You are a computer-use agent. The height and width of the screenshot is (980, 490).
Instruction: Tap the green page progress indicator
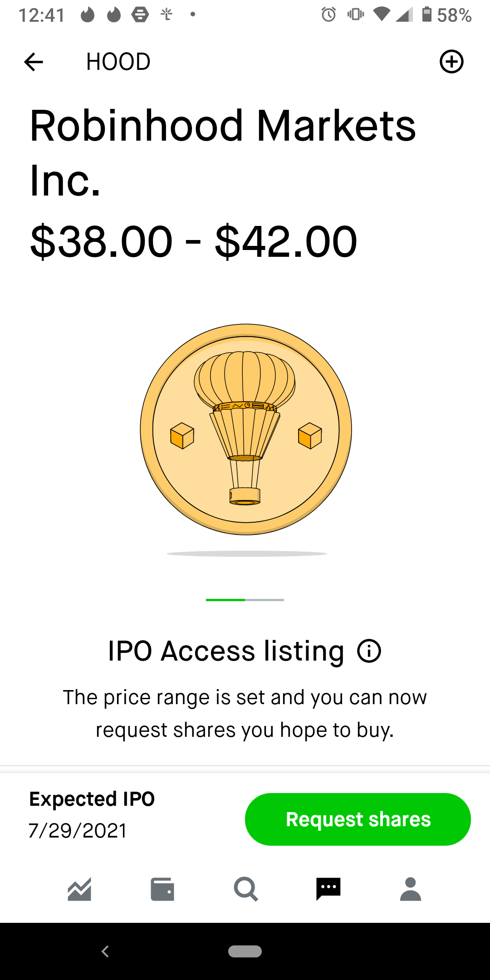click(225, 600)
